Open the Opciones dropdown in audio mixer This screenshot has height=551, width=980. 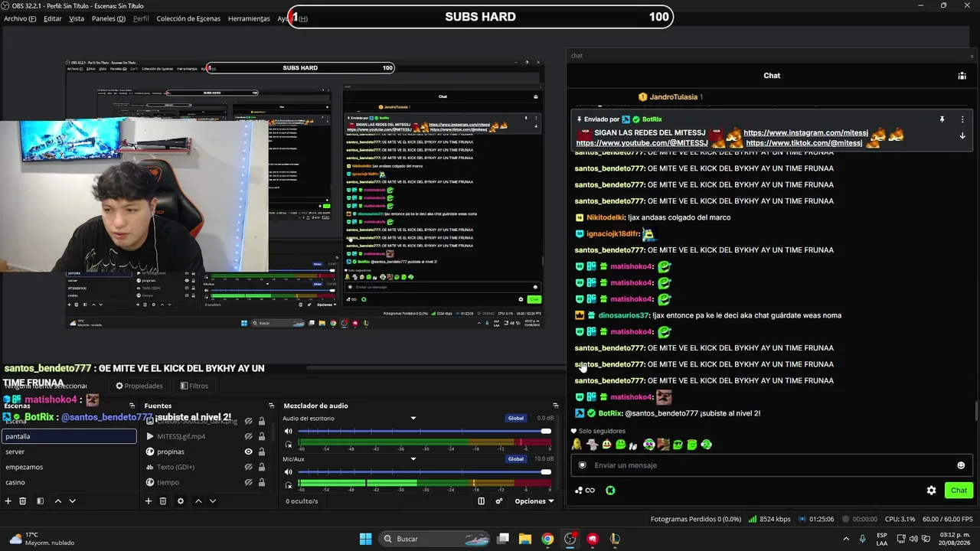pyautogui.click(x=534, y=501)
